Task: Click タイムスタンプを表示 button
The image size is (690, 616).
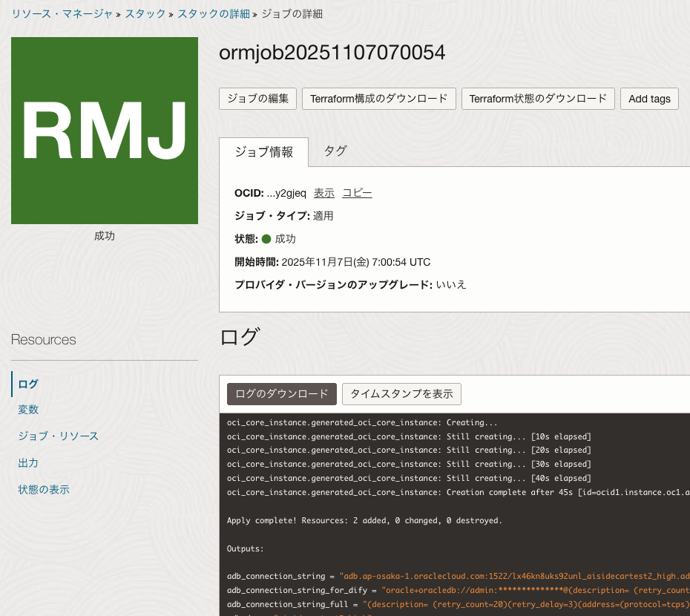Action: coord(401,393)
